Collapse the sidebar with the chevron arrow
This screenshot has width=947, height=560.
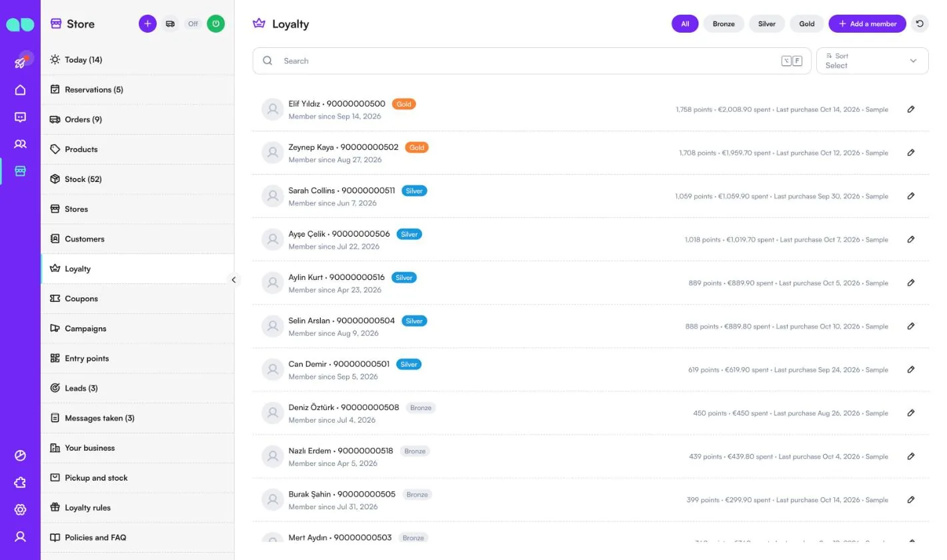[x=233, y=280]
